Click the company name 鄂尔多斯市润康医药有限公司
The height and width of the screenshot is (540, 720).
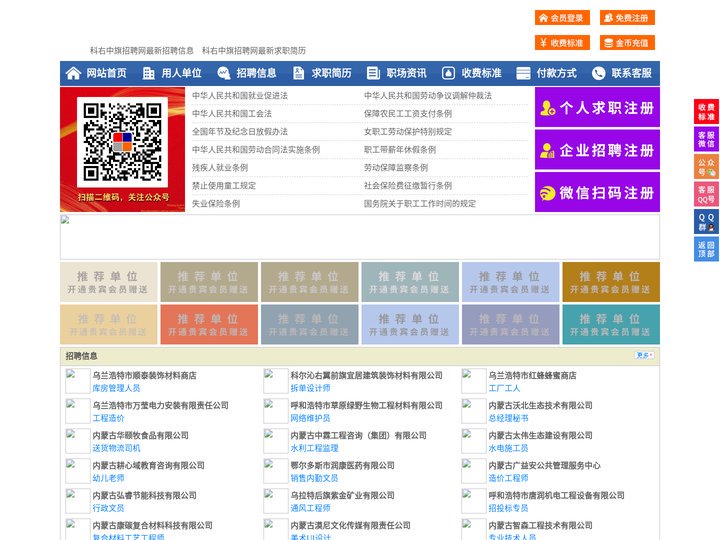click(x=343, y=466)
